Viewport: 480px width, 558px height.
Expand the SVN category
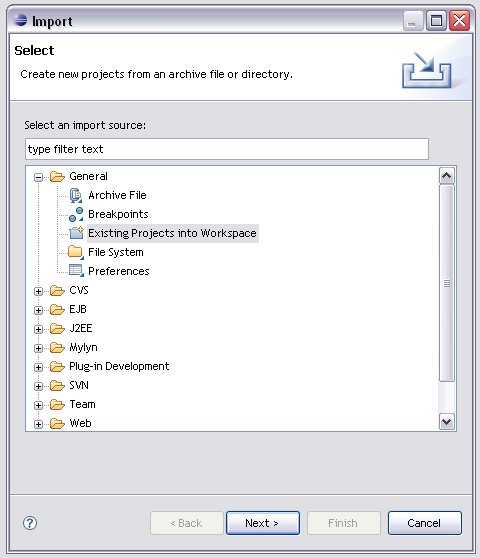38,386
